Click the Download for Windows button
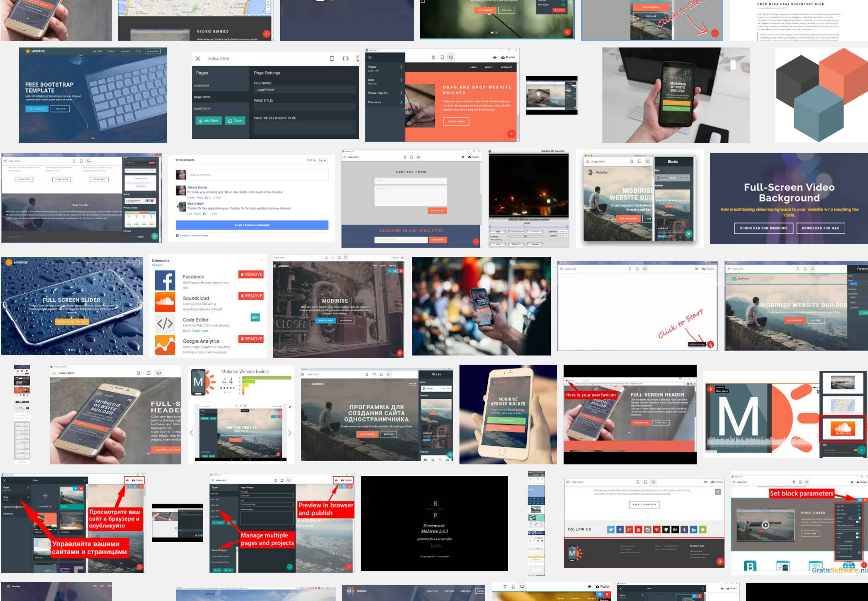Image resolution: width=868 pixels, height=601 pixels. (763, 228)
